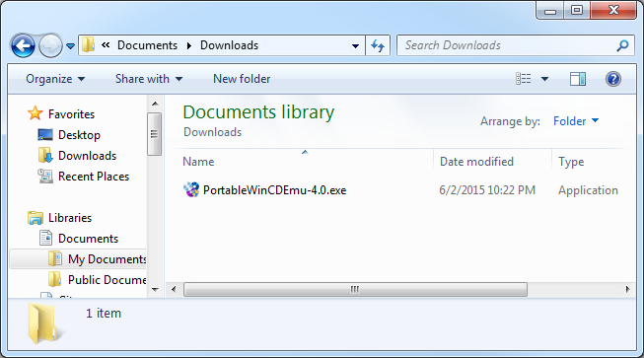The height and width of the screenshot is (358, 644).
Task: Click the folder icon in address bar
Action: 89,44
